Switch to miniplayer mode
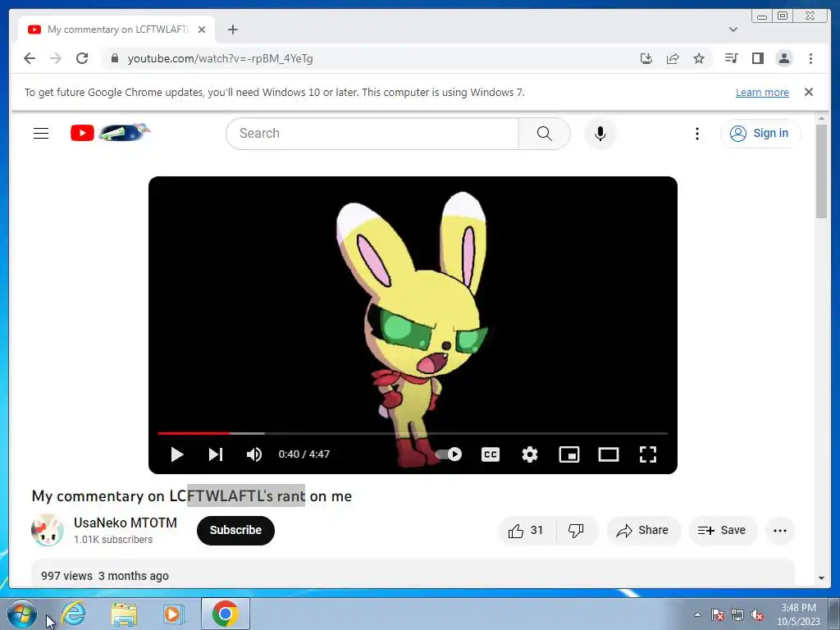This screenshot has height=630, width=840. coord(569,454)
